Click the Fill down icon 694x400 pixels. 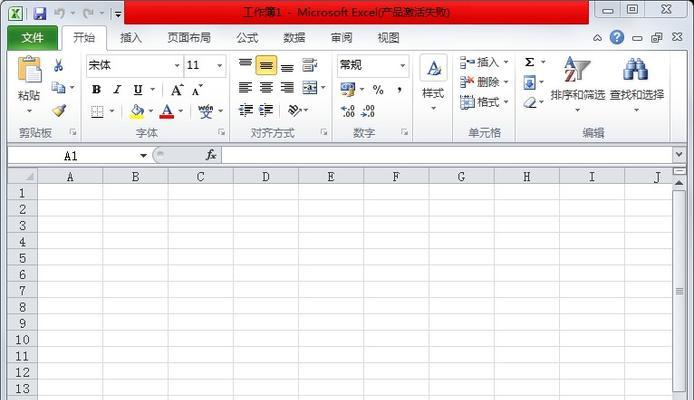point(529,82)
